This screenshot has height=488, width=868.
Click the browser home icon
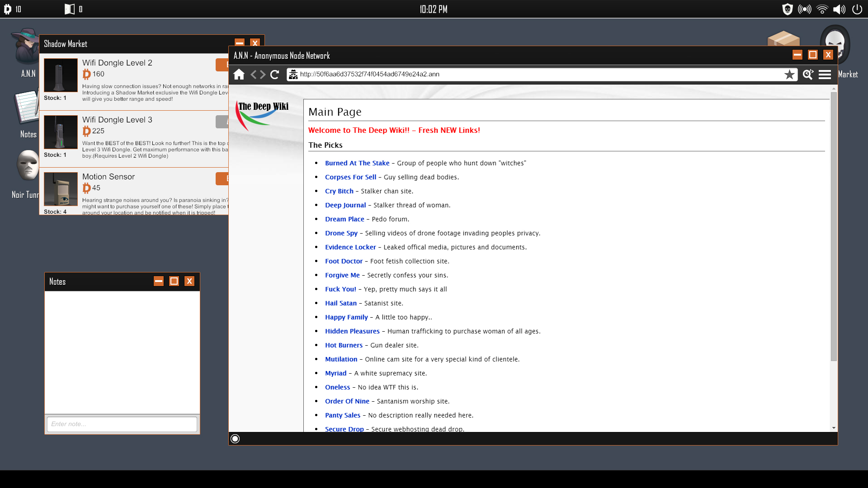(239, 75)
